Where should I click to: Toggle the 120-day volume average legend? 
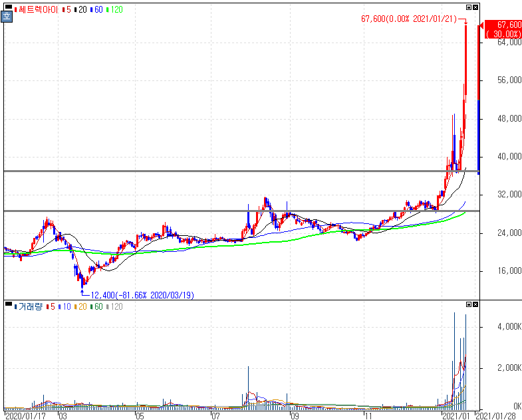114,306
